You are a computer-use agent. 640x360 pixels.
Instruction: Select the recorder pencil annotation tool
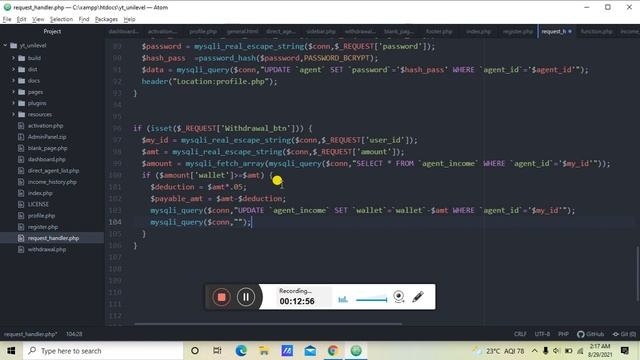(418, 297)
